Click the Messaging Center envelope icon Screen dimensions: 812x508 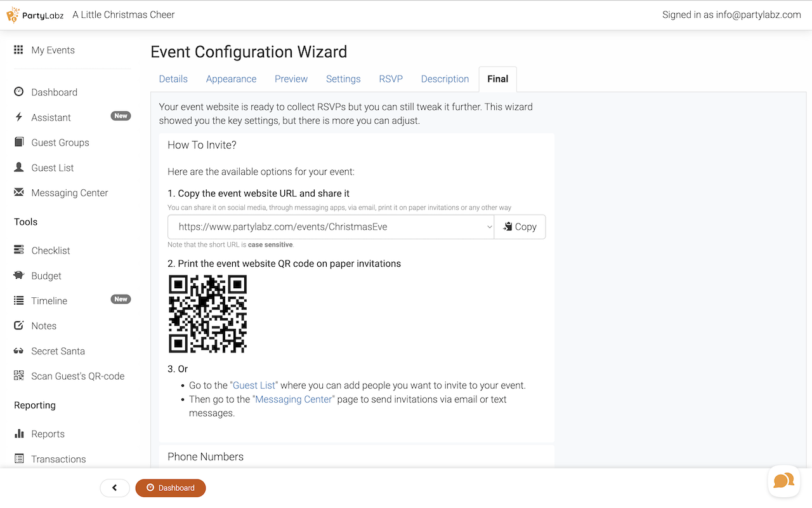point(19,192)
